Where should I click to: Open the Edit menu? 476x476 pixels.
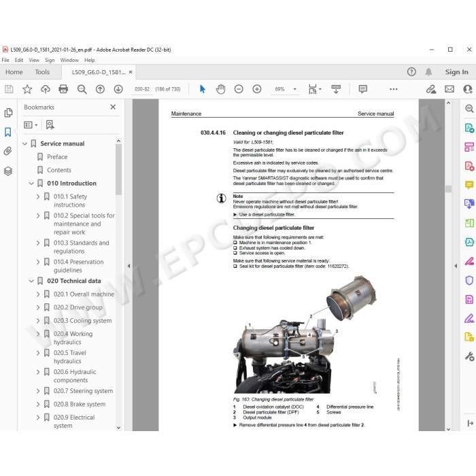point(19,60)
